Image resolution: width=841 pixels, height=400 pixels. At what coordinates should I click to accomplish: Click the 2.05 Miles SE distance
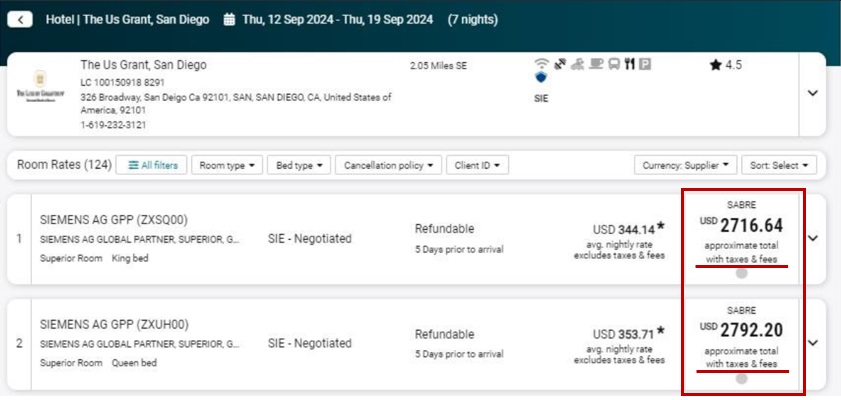pos(438,65)
